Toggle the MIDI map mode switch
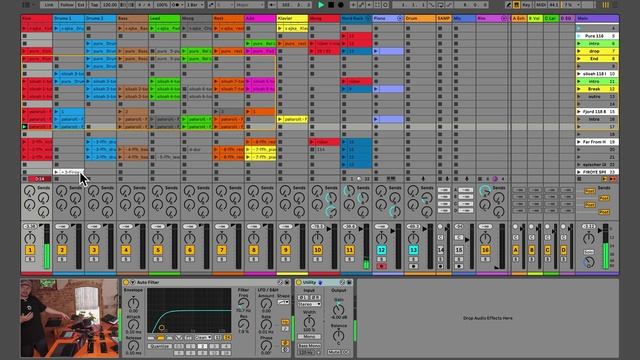Screen dimensions: 640x360 tap(540, 5)
